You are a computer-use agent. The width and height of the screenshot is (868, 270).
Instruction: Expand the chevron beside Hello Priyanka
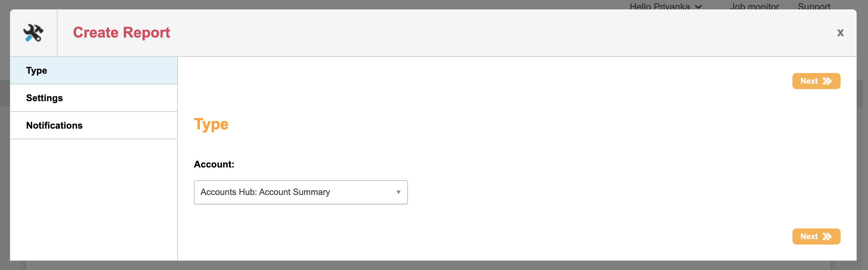click(698, 6)
